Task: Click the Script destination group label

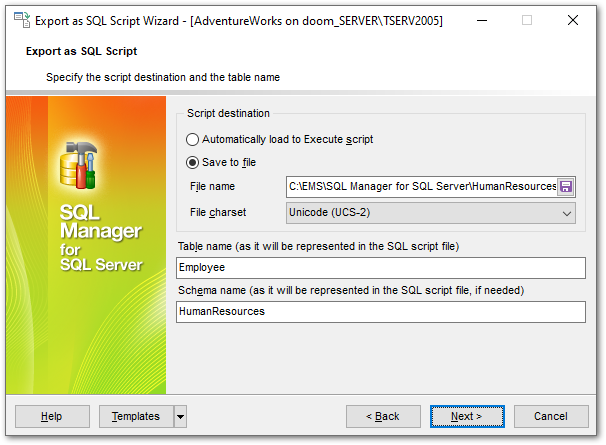Action: tap(228, 113)
